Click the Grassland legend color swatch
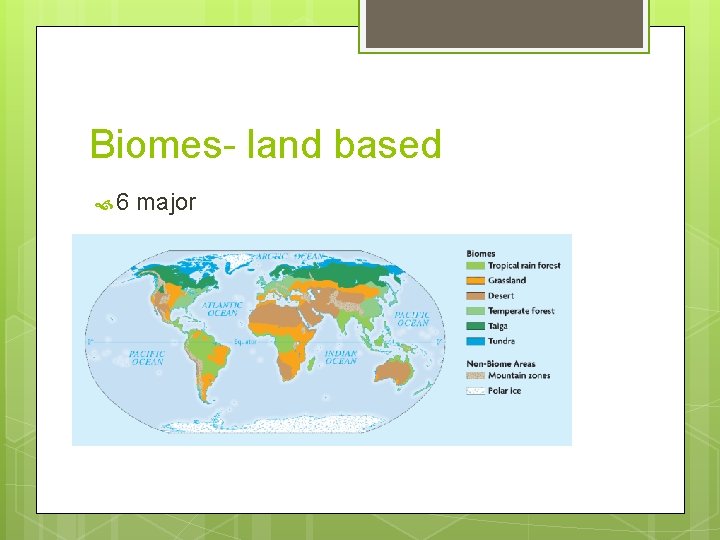The height and width of the screenshot is (540, 720). pos(475,281)
